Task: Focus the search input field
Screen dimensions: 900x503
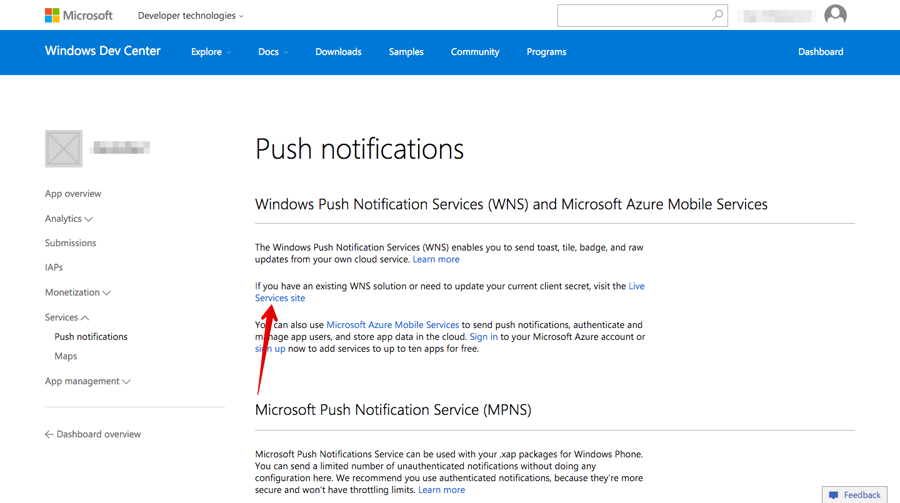Action: click(x=634, y=16)
